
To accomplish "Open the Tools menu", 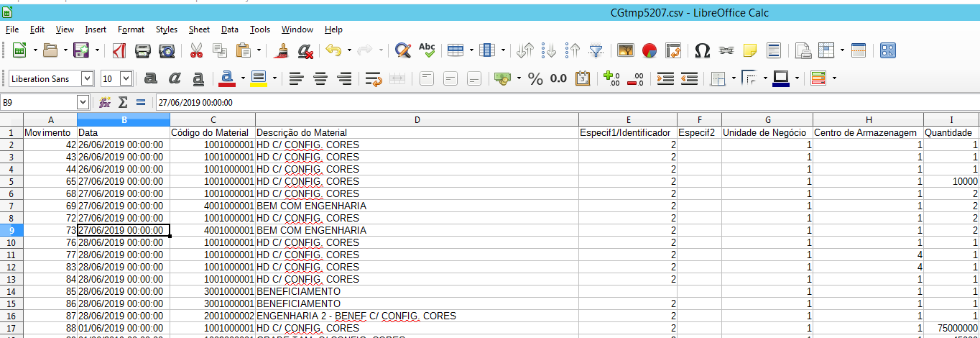I will 260,29.
